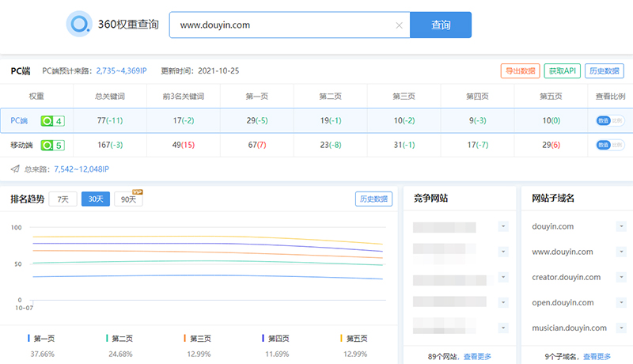Click PC total keywords value 77(-11)
Image resolution: width=633 pixels, height=364 pixels.
pyautogui.click(x=110, y=120)
